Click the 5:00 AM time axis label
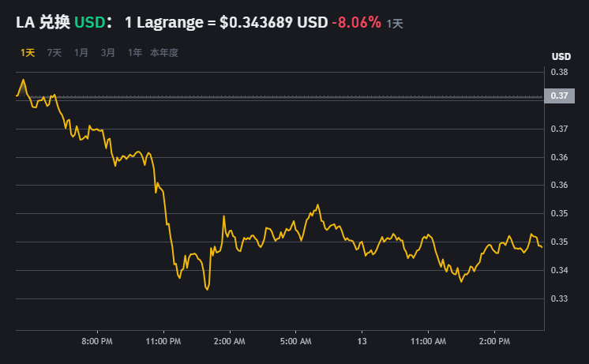The image size is (589, 364). coord(295,341)
